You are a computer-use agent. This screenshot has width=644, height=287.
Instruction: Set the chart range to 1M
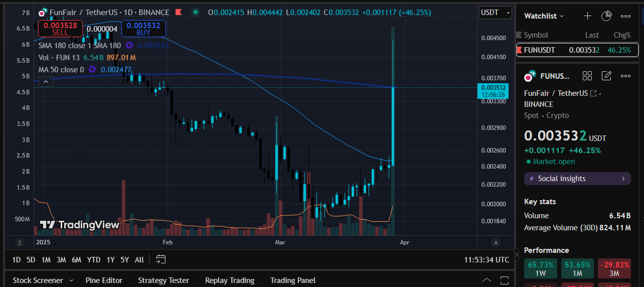[x=46, y=260]
